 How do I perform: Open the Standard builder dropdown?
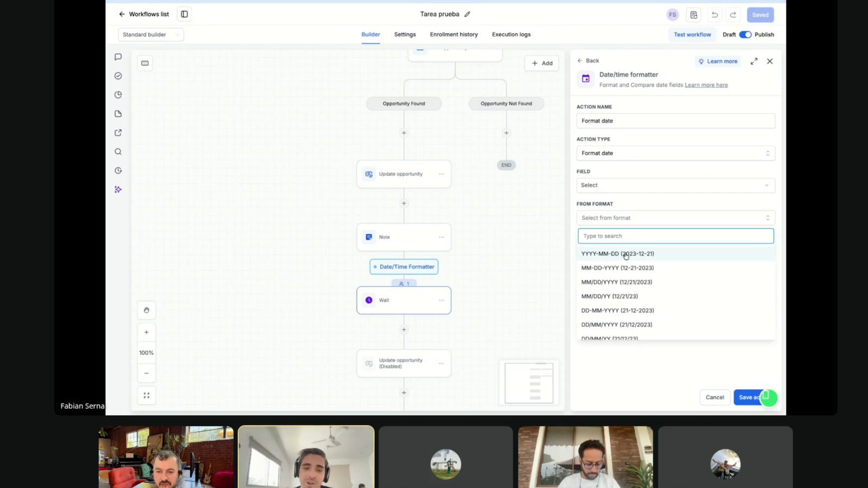tap(151, 35)
